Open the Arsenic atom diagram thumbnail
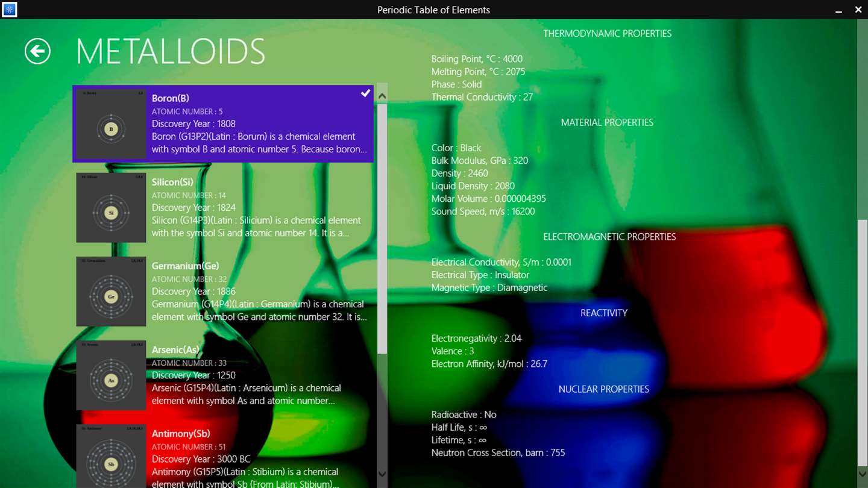Screen dimensions: 868x488 (x=111, y=375)
